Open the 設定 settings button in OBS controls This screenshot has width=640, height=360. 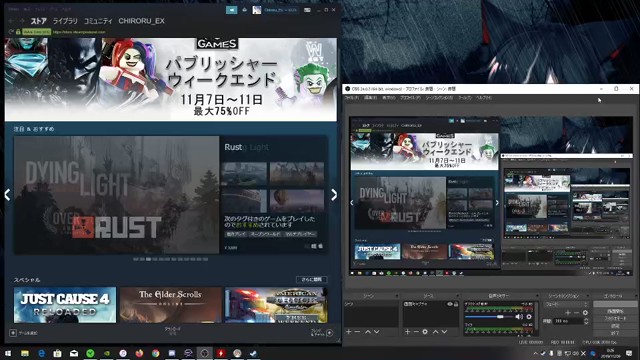coord(615,327)
